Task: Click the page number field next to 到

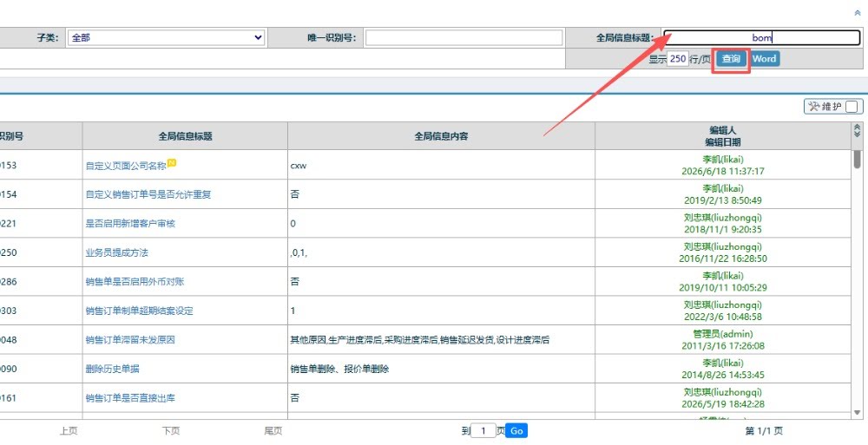Action: pos(483,430)
